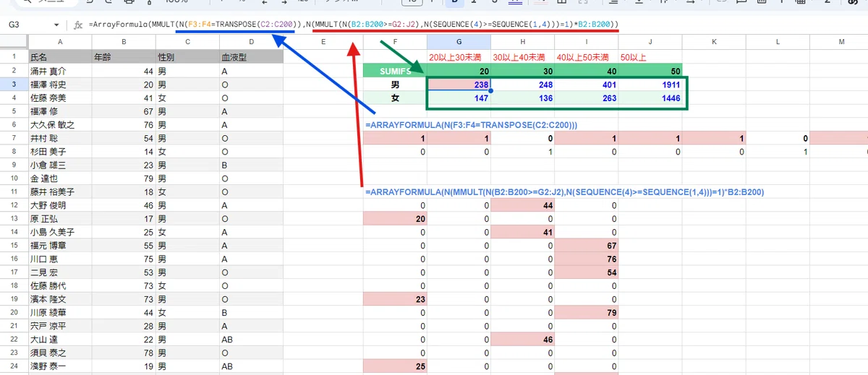
Task: Select name cell 浅野 泰一
Action: [59, 367]
